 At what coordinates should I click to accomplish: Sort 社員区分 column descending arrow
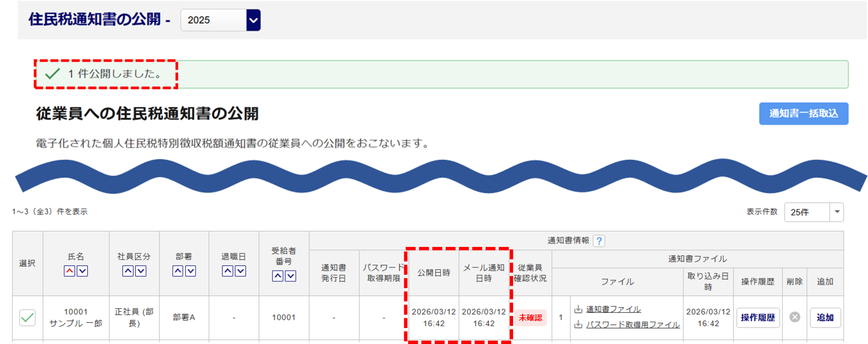point(141,271)
